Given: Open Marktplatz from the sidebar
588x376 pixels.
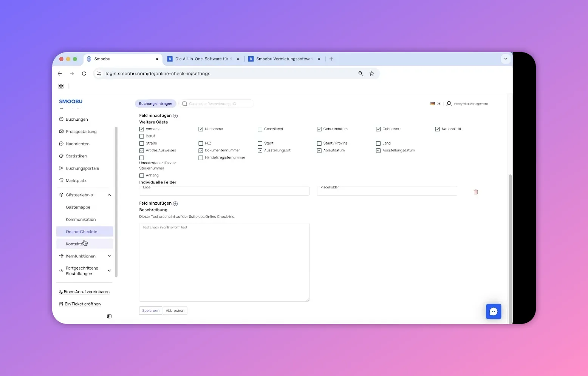Looking at the screenshot, I should point(76,180).
